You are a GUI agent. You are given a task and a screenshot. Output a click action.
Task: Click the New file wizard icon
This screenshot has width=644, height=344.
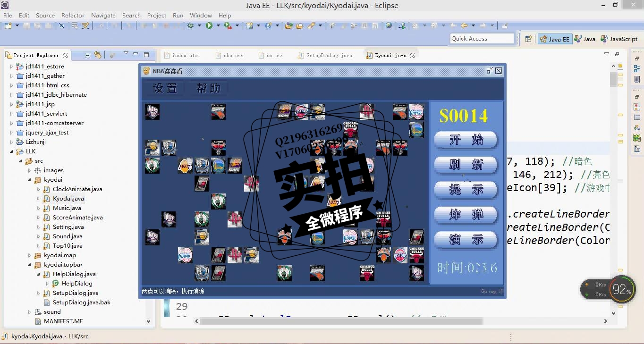click(x=8, y=25)
